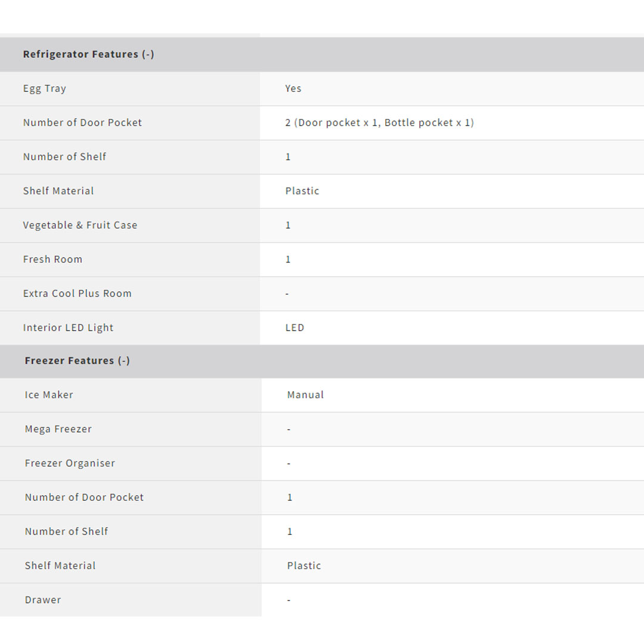
Task: Click Shelf Material label in Refrigerator section
Action: pyautogui.click(x=58, y=191)
